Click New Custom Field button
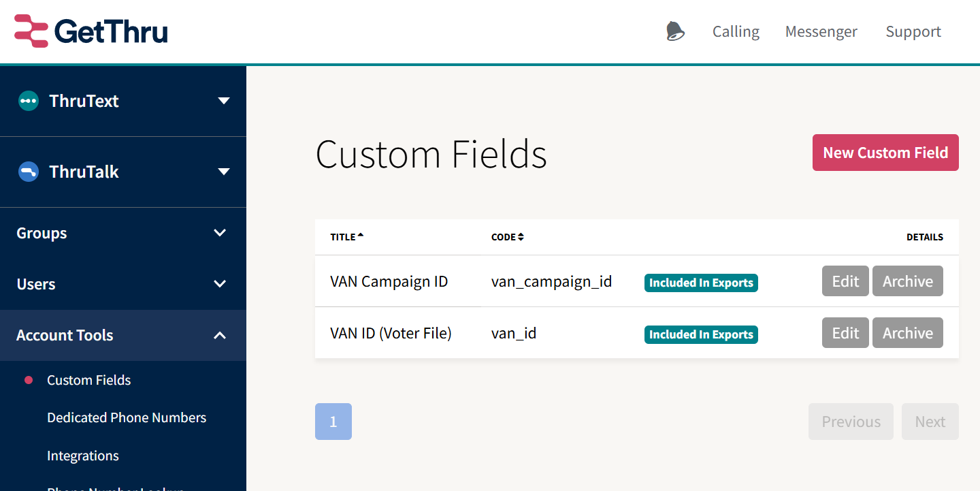Screen dimensions: 980x491 [x=885, y=153]
